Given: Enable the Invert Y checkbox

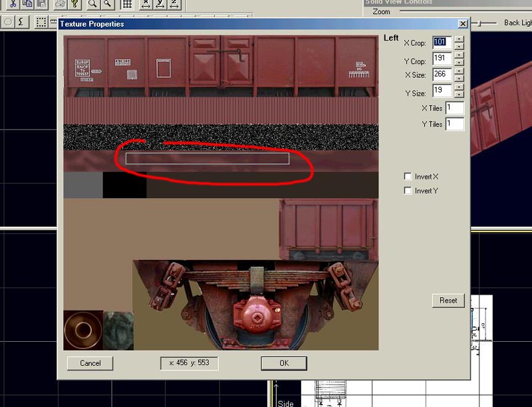Looking at the screenshot, I should coord(408,191).
